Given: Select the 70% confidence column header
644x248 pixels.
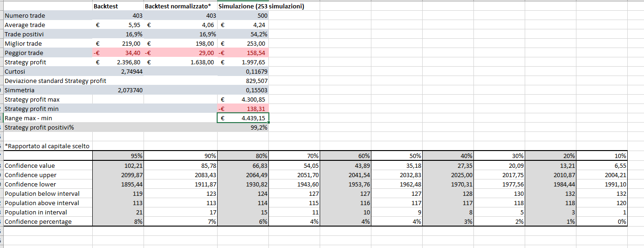Looking at the screenshot, I should point(295,156).
